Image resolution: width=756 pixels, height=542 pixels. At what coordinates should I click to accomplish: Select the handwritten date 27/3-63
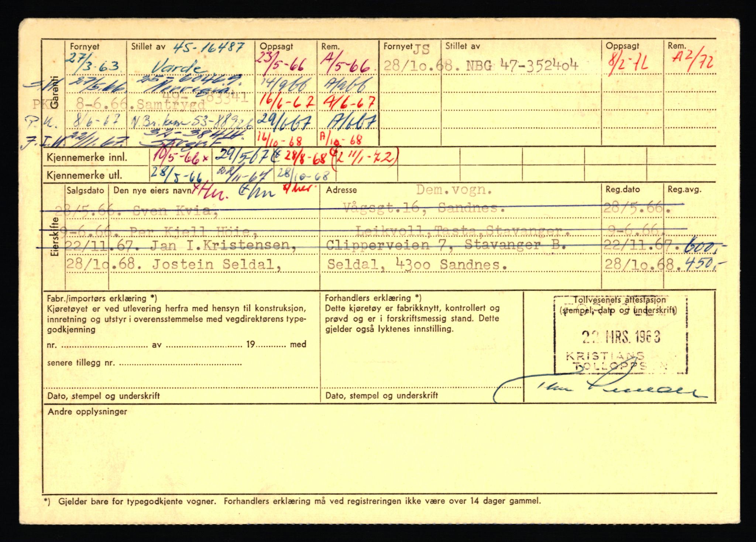click(x=94, y=64)
